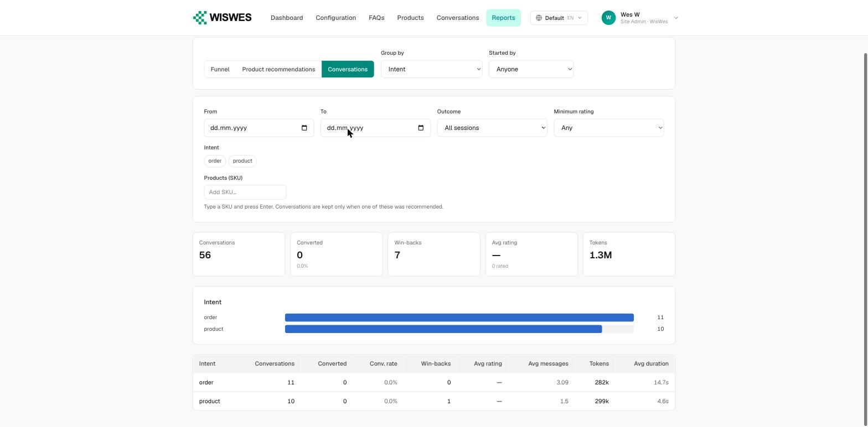The width and height of the screenshot is (868, 427).
Task: Click the To date field
Action: (x=375, y=128)
